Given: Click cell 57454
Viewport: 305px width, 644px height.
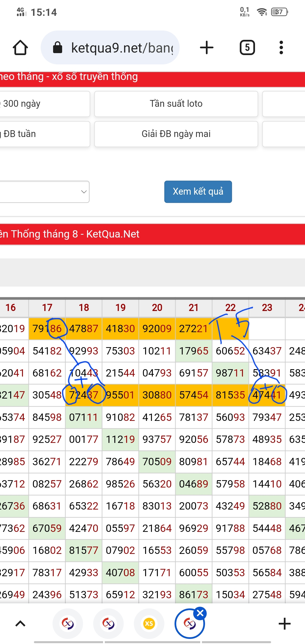Looking at the screenshot, I should [x=193, y=395].
